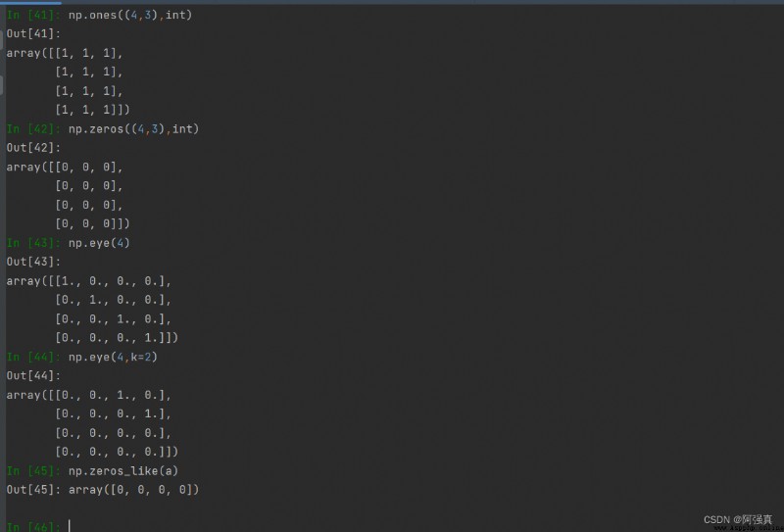Click the row [0., 0., 1., 0.] in Out[44]
The width and height of the screenshot is (784, 532).
tap(89, 395)
